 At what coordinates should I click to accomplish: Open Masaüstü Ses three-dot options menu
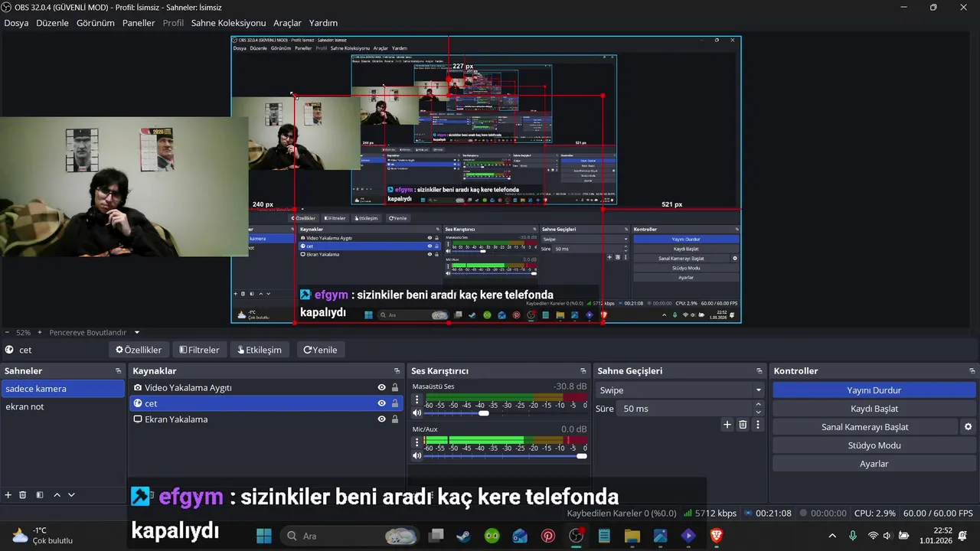click(417, 400)
